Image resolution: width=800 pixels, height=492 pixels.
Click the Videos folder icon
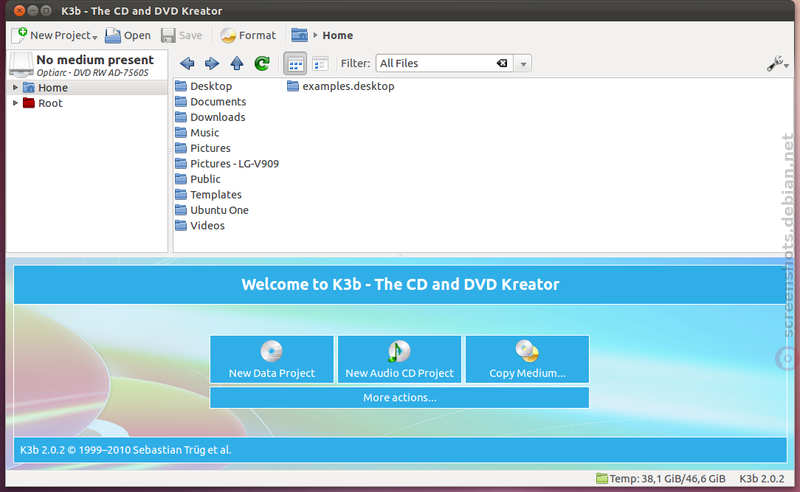pos(181,225)
